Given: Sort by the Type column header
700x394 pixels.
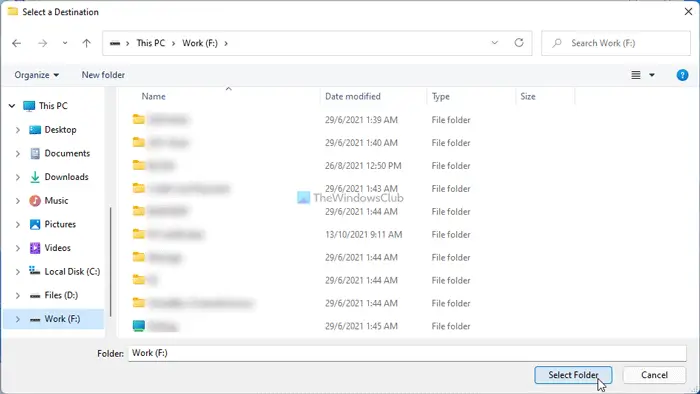Looking at the screenshot, I should (441, 96).
